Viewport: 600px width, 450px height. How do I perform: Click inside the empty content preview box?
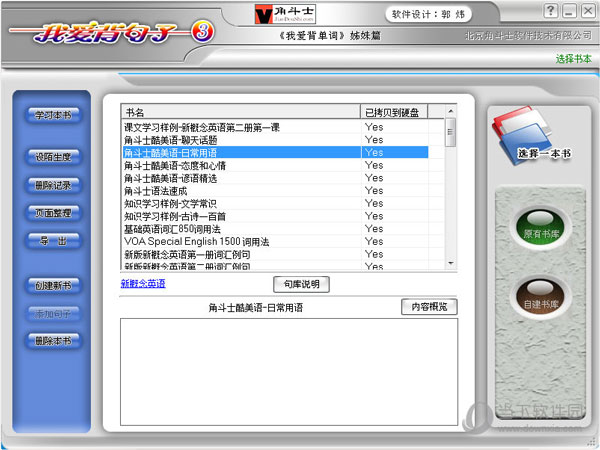pyautogui.click(x=289, y=372)
